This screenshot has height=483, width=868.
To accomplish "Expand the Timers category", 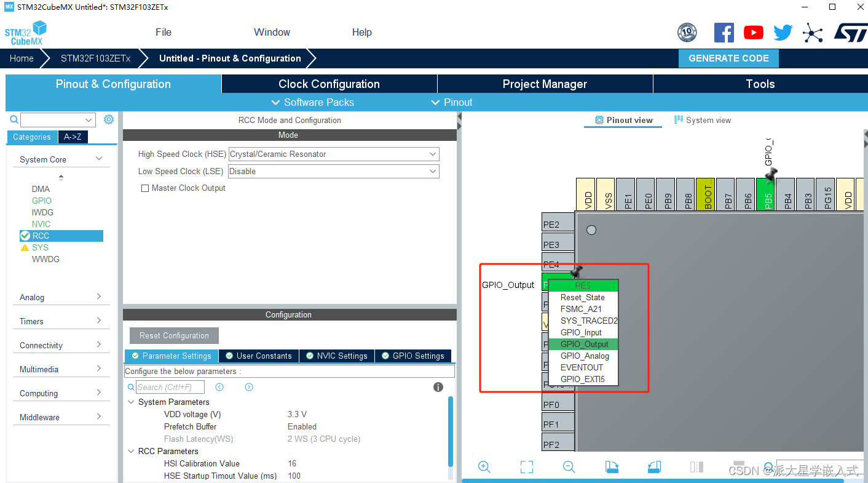I will [x=99, y=321].
